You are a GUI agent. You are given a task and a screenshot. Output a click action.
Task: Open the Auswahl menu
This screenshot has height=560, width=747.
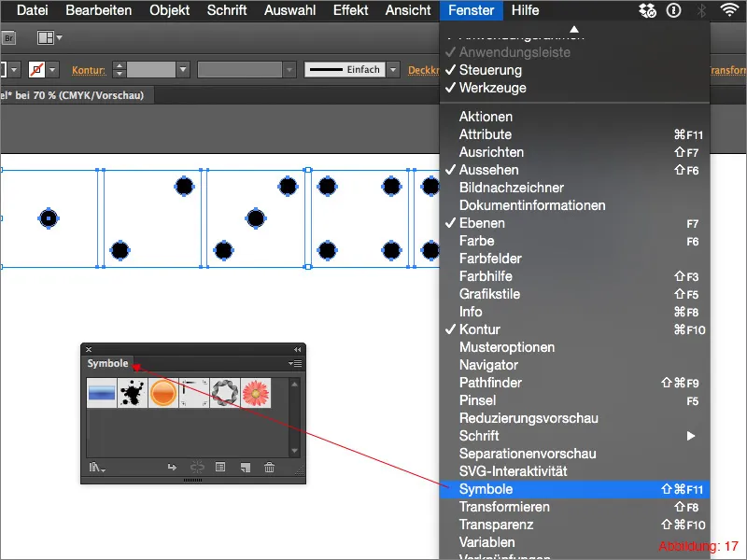point(289,10)
